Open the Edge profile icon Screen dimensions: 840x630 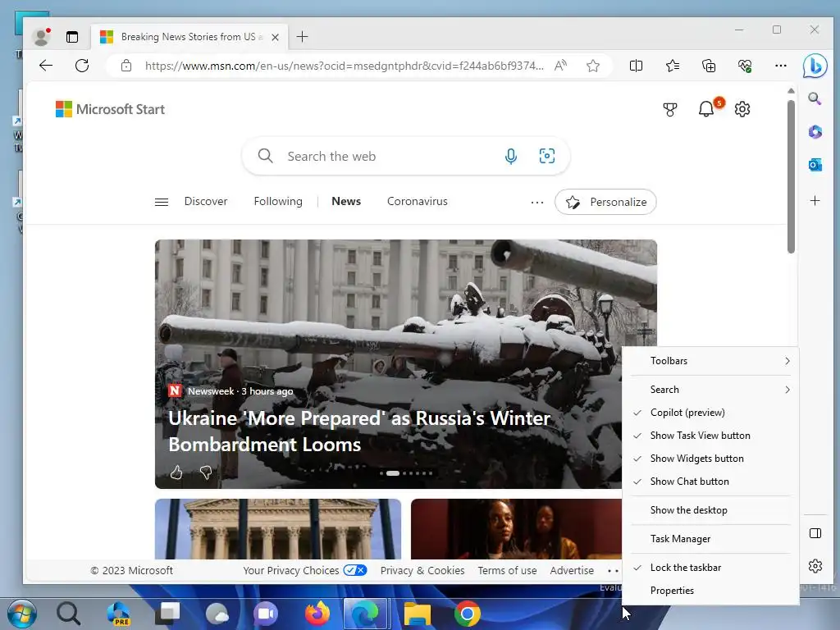point(41,36)
